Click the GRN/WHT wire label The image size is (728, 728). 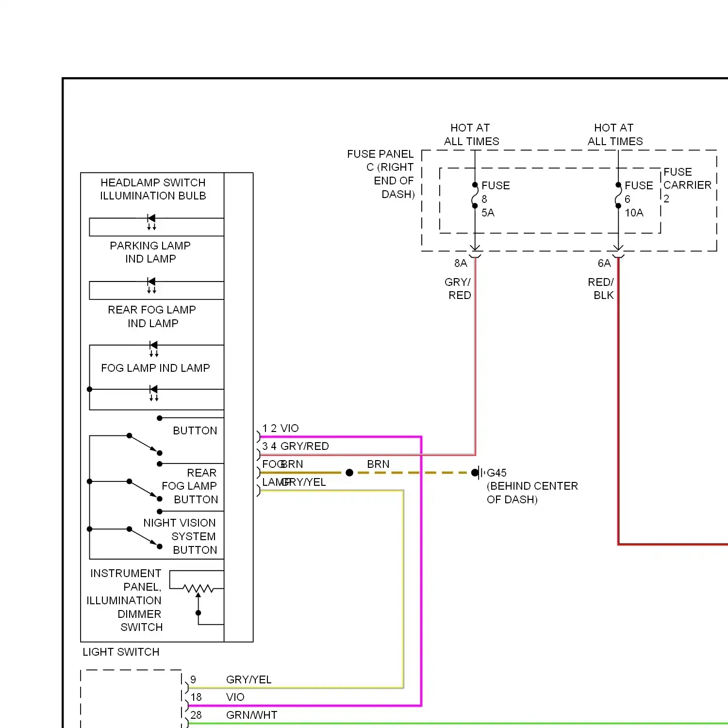[251, 715]
